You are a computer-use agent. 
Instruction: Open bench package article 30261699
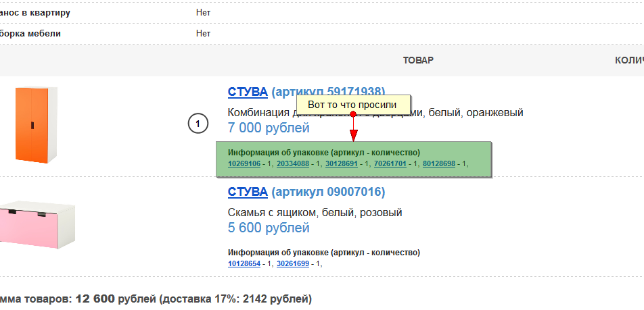293,263
